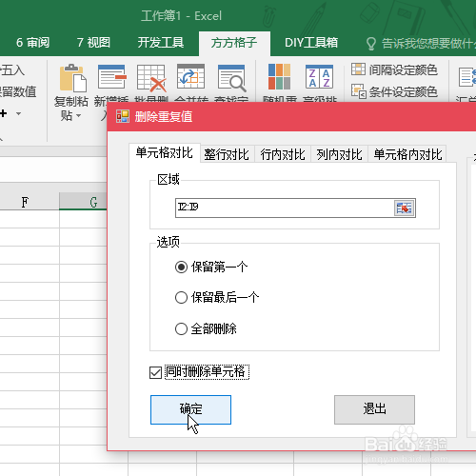Click the lightbulb Tell Me icon

(371, 44)
